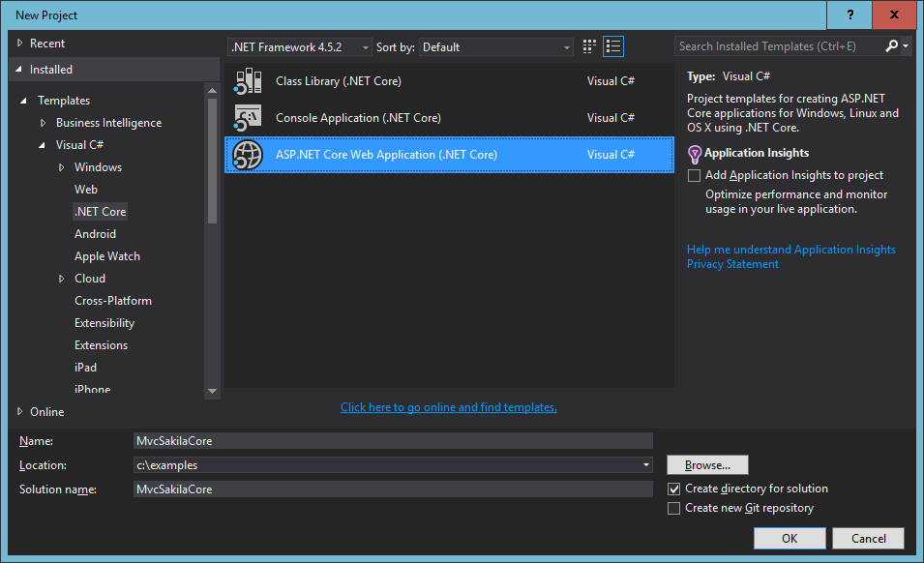The image size is (924, 563).
Task: Click the Browse... button
Action: click(707, 464)
